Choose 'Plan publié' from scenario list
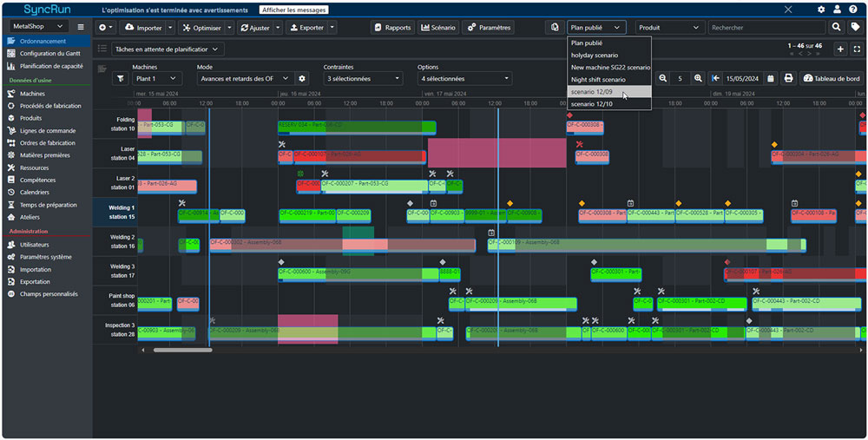The height and width of the screenshot is (440, 868). [x=609, y=43]
